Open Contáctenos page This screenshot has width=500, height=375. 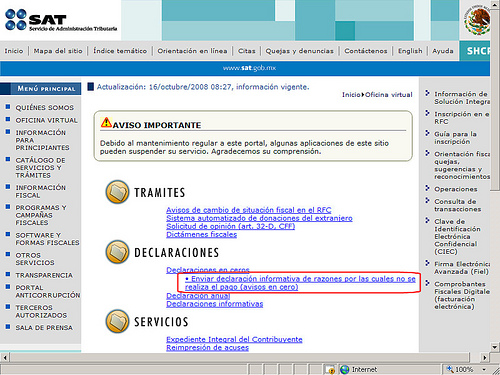366,51
